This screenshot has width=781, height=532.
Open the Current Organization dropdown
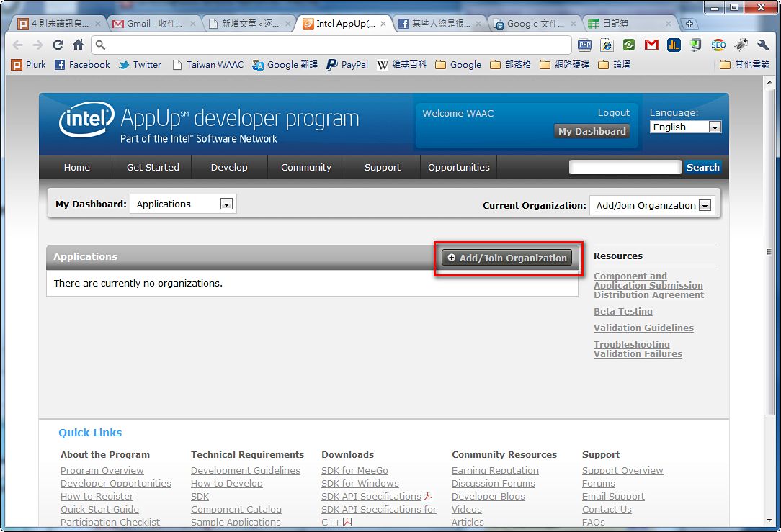click(x=653, y=206)
